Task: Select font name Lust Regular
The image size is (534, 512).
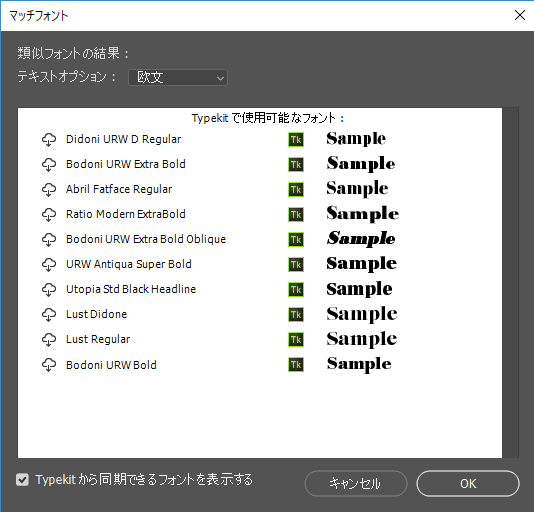Action: (x=98, y=339)
